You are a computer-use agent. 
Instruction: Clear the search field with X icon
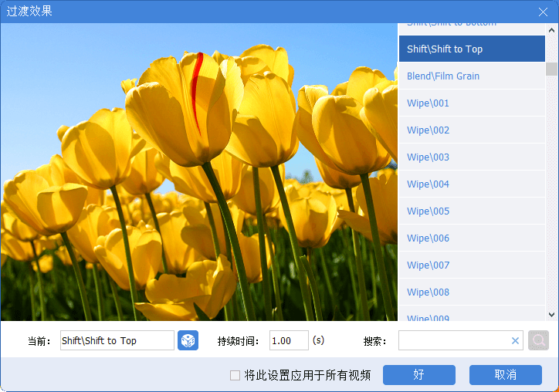(515, 340)
